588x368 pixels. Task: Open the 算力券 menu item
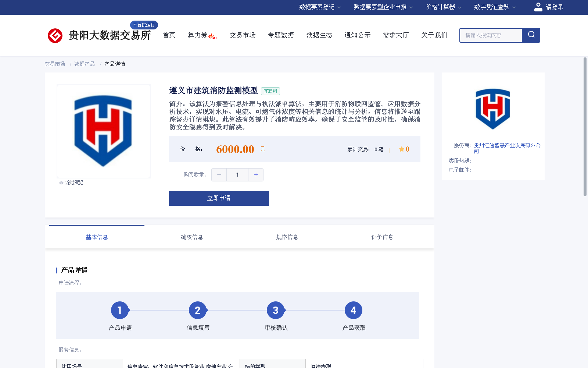coord(198,35)
